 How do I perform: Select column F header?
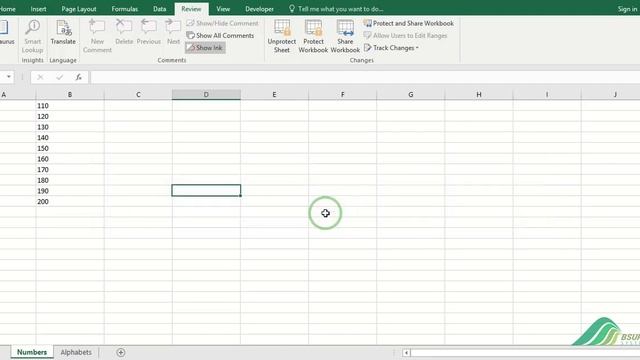point(342,95)
